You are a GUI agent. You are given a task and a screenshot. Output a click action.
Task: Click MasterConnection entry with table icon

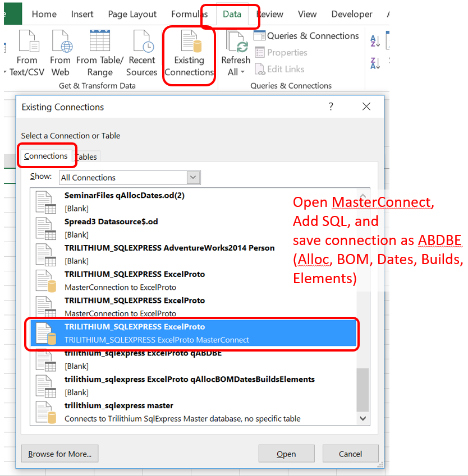pyautogui.click(x=193, y=307)
